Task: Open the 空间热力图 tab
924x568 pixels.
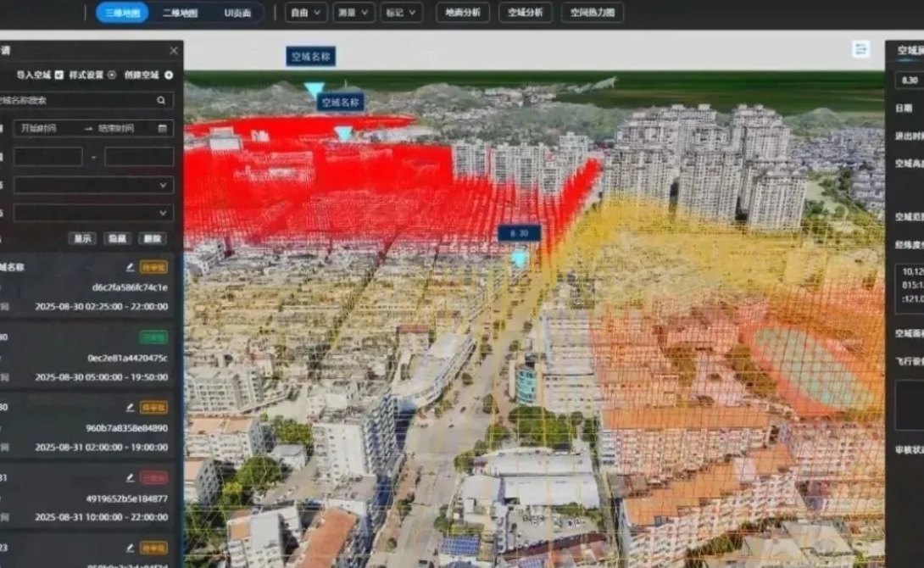Action: 592,13
